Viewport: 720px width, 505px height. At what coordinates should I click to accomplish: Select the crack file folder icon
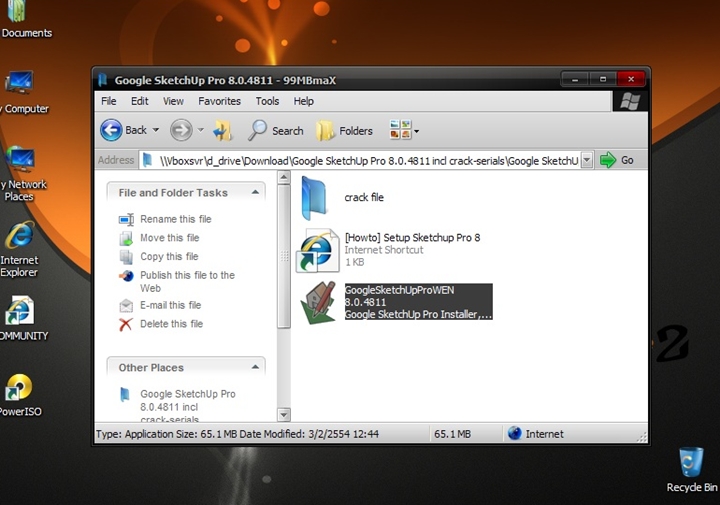pyautogui.click(x=315, y=198)
